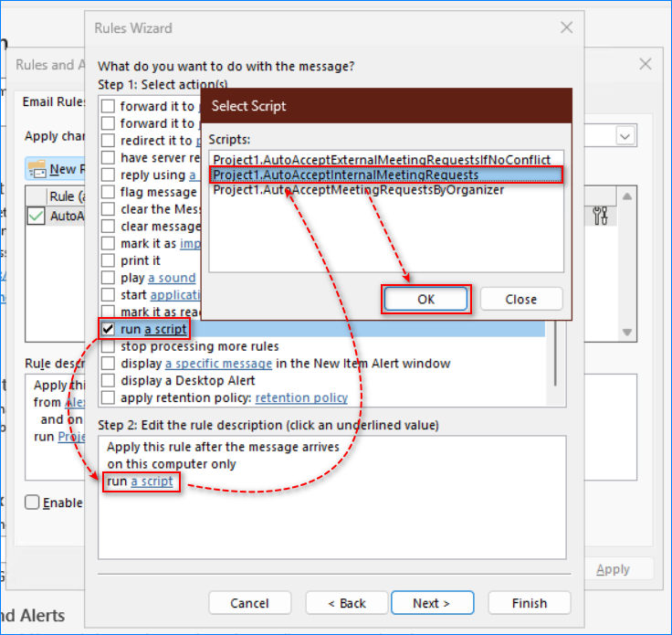Check the 'flag message' checkbox
The width and height of the screenshot is (672, 635).
[108, 192]
